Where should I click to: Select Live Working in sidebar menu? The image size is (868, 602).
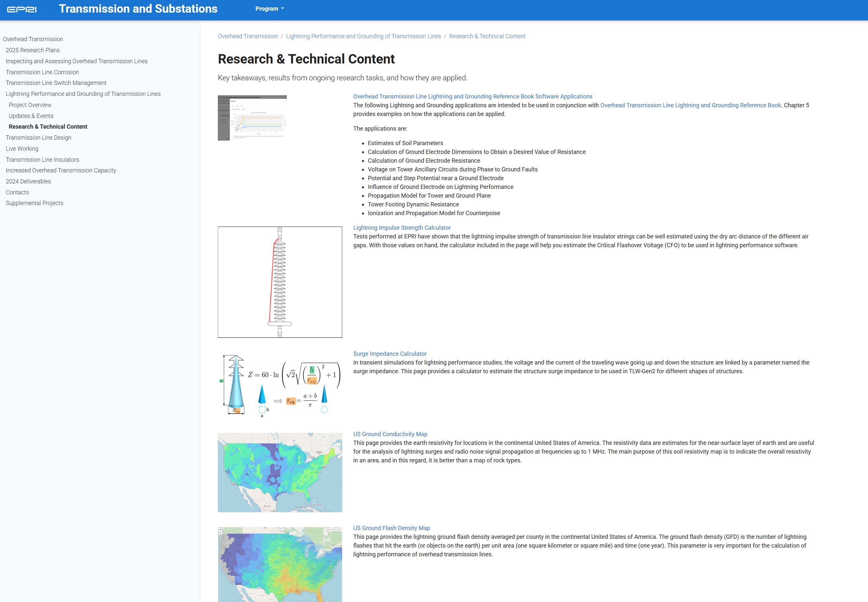tap(22, 149)
